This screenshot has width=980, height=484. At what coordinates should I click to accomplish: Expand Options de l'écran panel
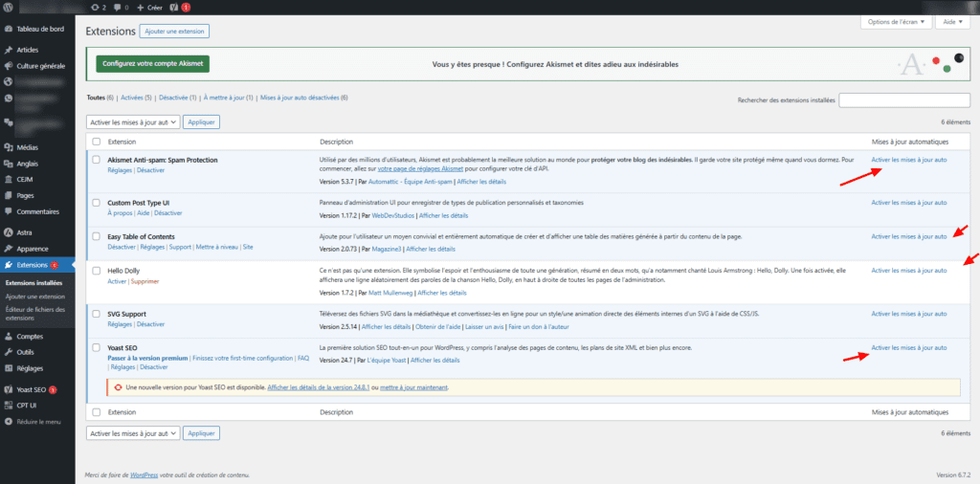point(896,21)
